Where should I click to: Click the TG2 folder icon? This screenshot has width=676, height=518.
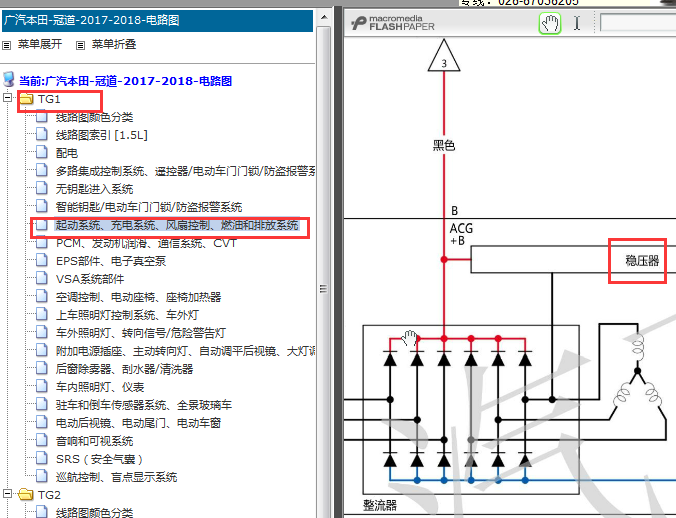point(26,494)
